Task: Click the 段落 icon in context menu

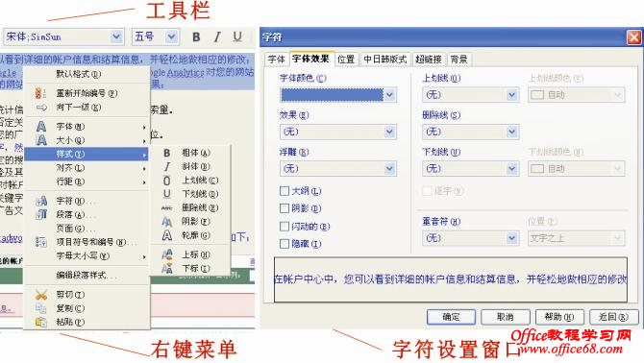Action: [x=41, y=214]
